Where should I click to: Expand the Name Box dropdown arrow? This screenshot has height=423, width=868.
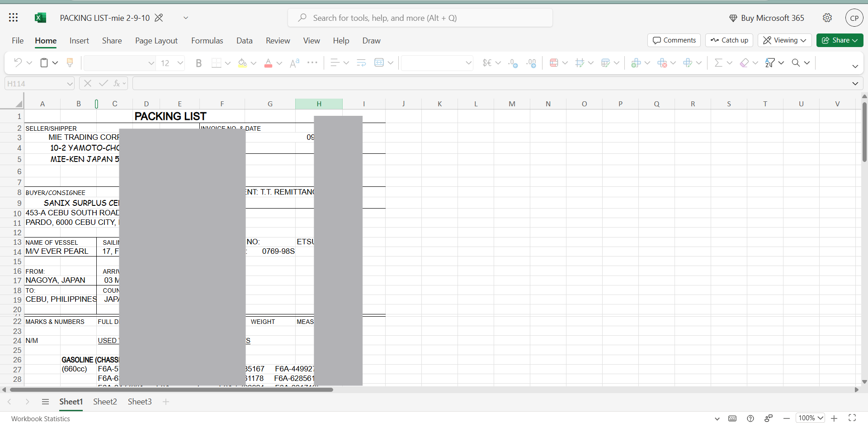click(70, 84)
